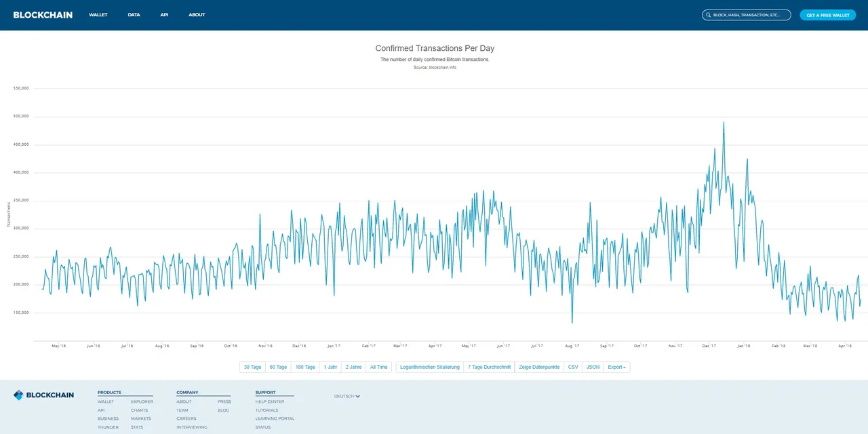This screenshot has width=868, height=434.
Task: Open the Wallet menu in top navigation
Action: coord(98,15)
